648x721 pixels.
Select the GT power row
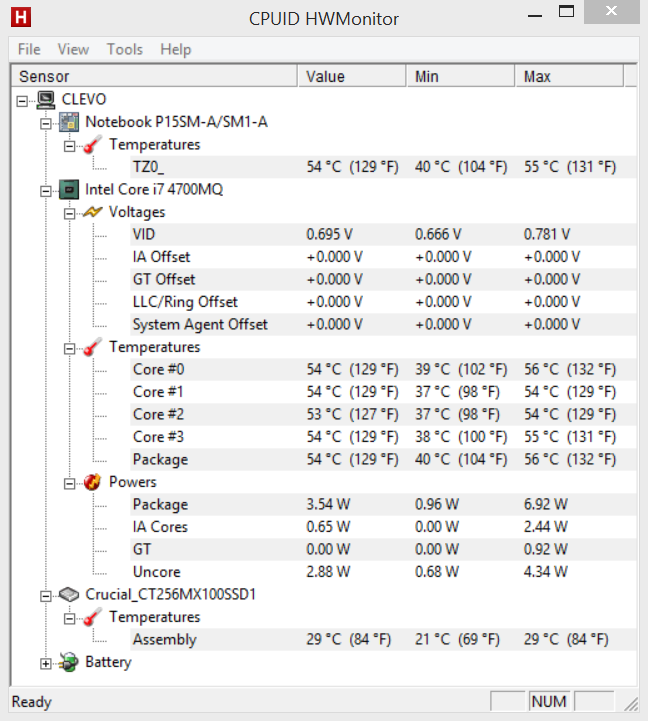384,549
